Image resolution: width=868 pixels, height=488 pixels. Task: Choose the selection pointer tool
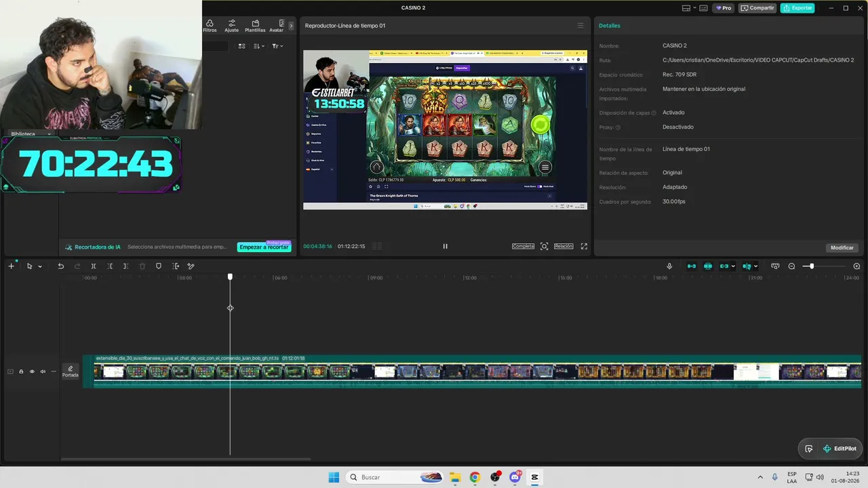[x=29, y=266]
